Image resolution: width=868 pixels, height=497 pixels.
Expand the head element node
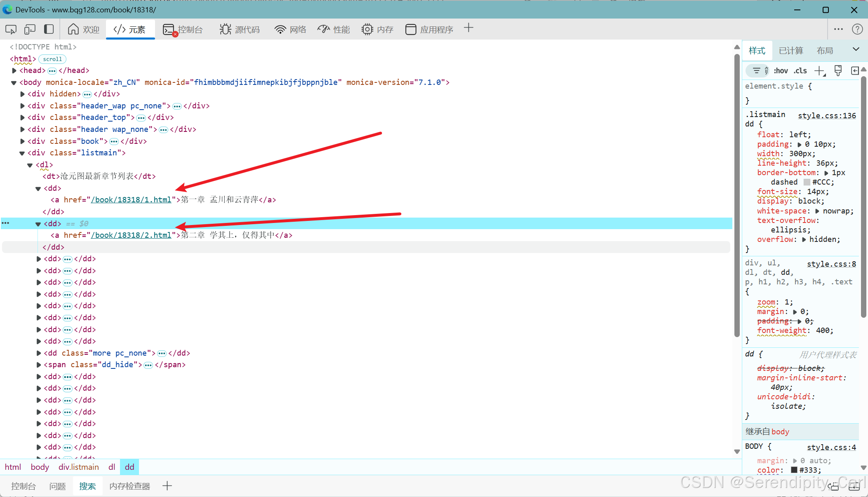[x=14, y=70]
